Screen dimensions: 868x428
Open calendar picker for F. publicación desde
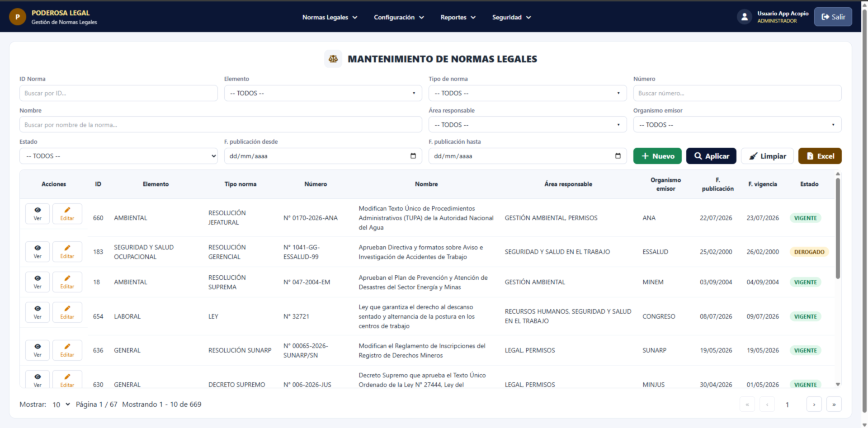point(413,156)
